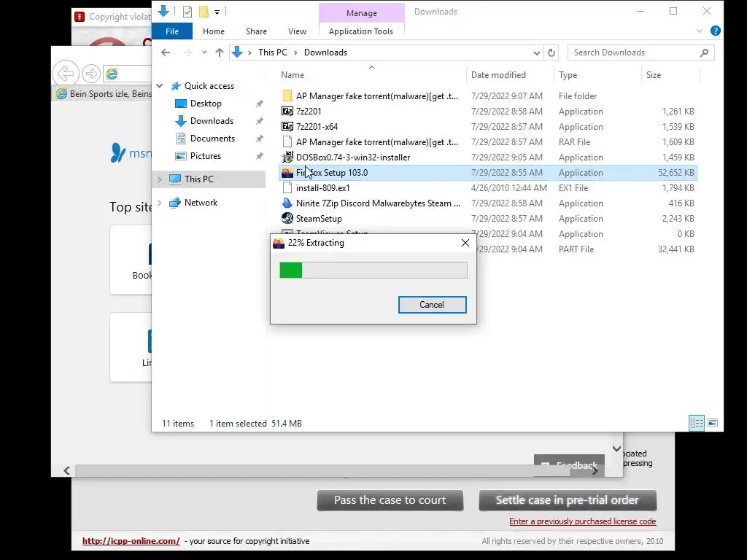
Task: Open recent locations dropdown arrow
Action: (x=204, y=52)
